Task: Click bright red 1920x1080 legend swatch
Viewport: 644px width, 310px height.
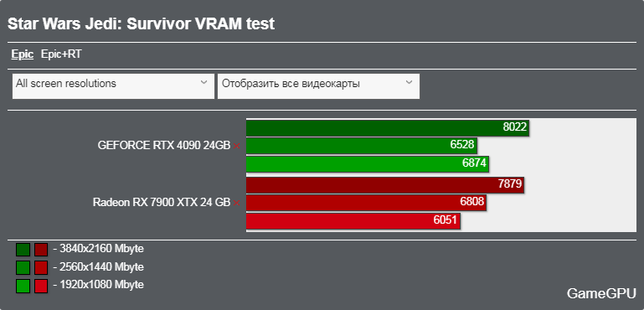Action: (x=41, y=286)
